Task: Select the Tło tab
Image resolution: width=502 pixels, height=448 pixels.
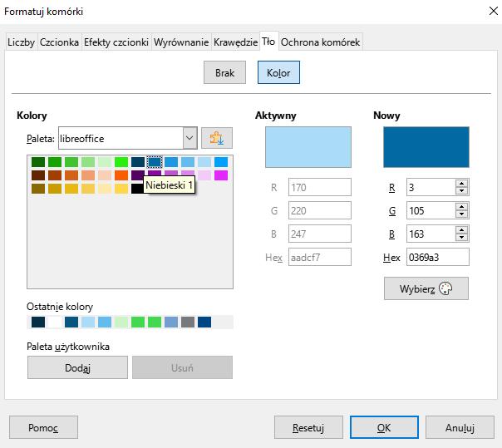Action: point(268,42)
